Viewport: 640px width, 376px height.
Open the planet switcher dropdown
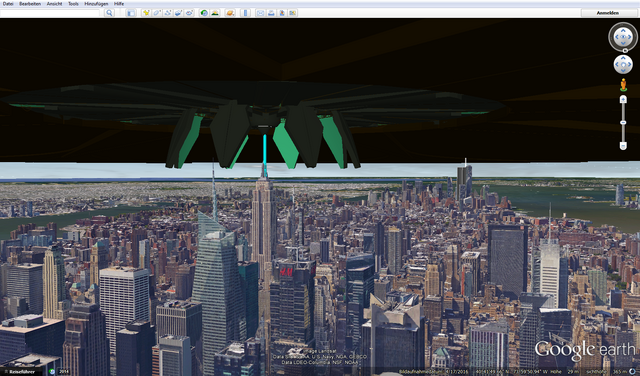click(230, 13)
